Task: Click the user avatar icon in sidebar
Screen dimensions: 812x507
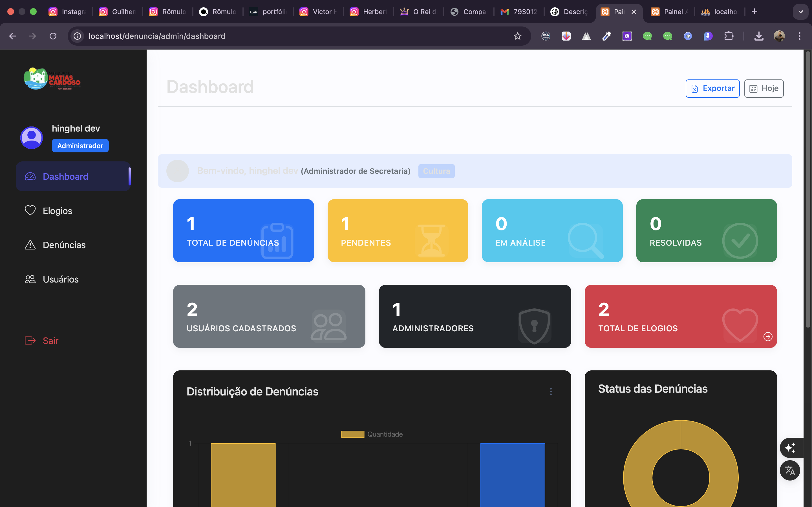Action: (x=32, y=137)
